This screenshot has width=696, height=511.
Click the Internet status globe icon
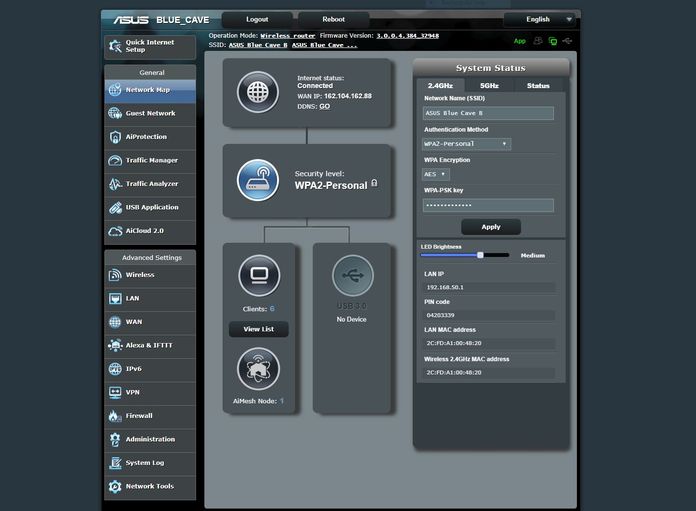point(258,92)
